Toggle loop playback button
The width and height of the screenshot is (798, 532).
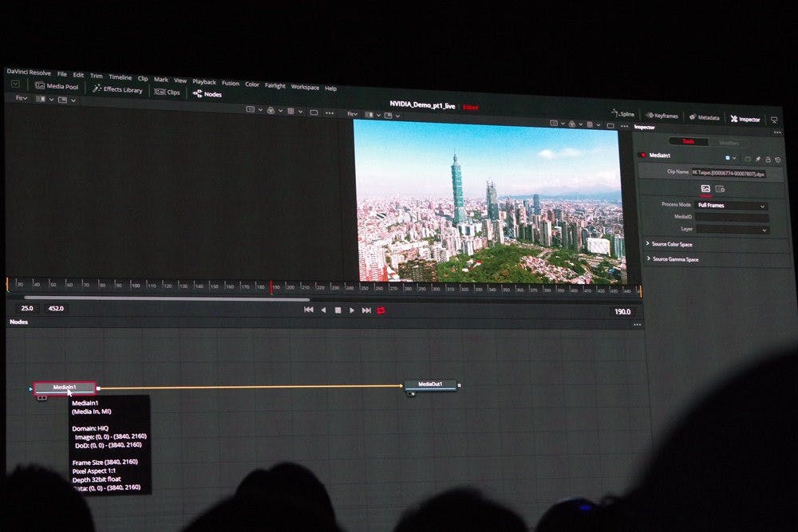pyautogui.click(x=381, y=310)
